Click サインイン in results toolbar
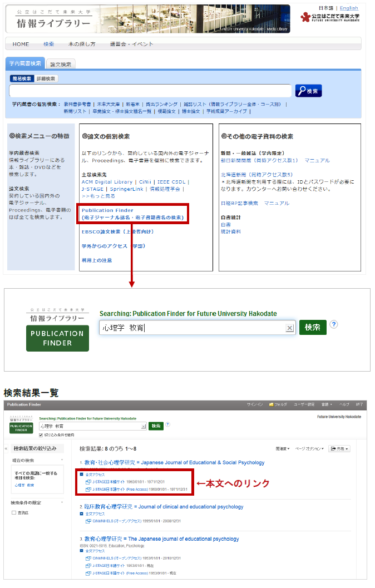Image resolution: width=375 pixels, height=588 pixels. pyautogui.click(x=255, y=404)
